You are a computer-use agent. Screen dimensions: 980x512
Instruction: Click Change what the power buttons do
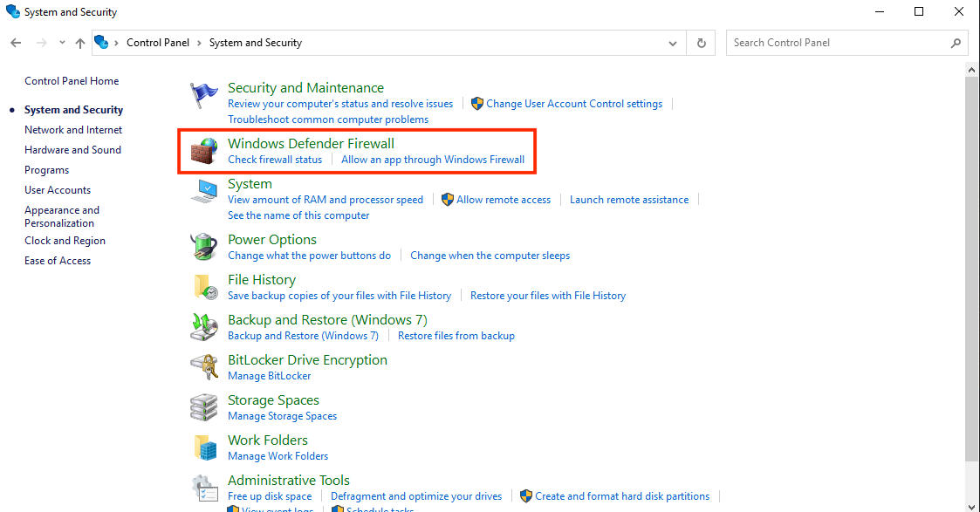pos(309,256)
